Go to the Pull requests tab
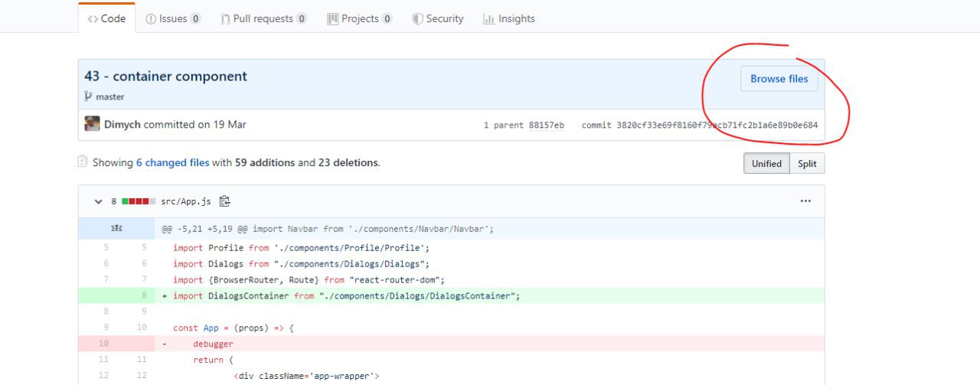The height and width of the screenshot is (385, 980). coord(264,19)
